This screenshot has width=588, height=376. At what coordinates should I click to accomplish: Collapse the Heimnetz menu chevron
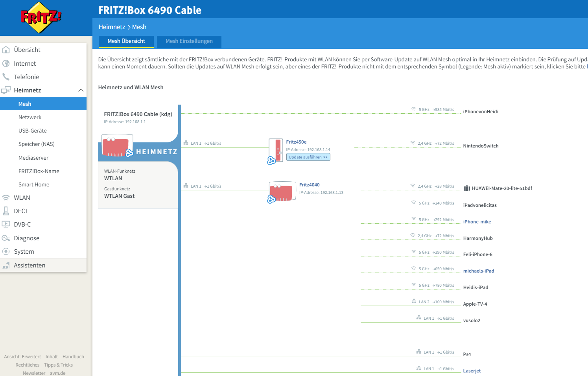[x=81, y=90]
